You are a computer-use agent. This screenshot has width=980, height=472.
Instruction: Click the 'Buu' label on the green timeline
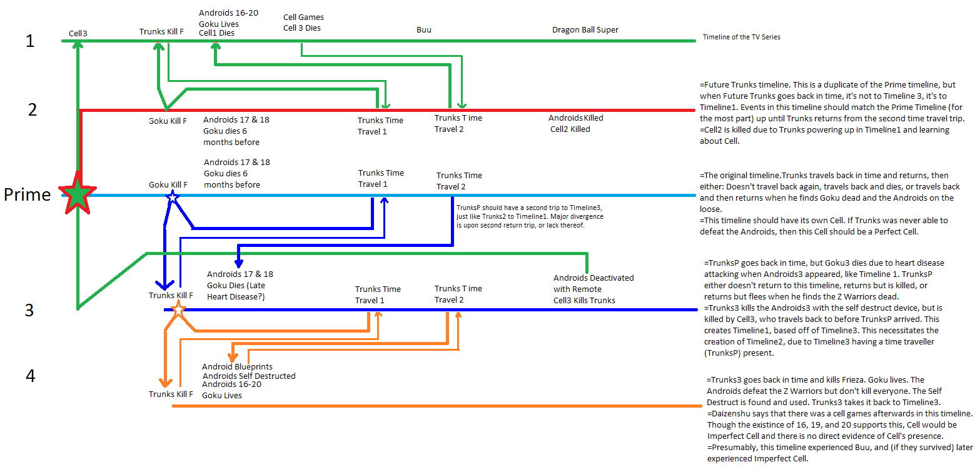[x=423, y=29]
